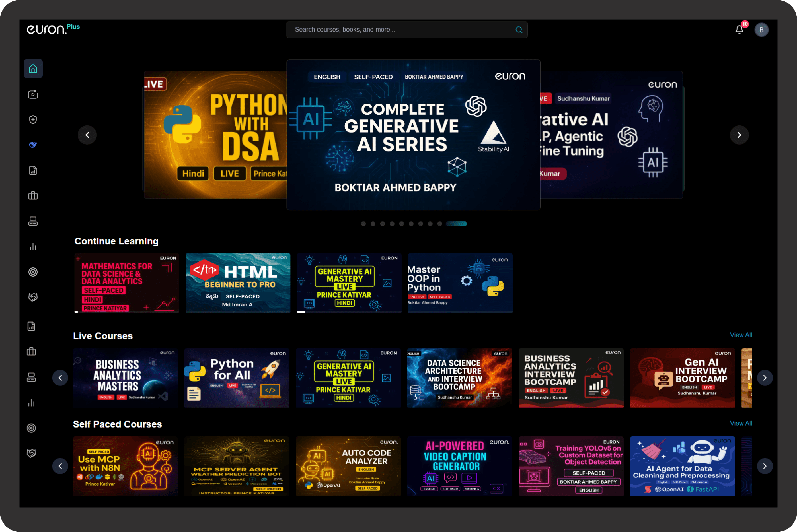
Task: Open the profile avatar labeled B
Action: tap(761, 30)
